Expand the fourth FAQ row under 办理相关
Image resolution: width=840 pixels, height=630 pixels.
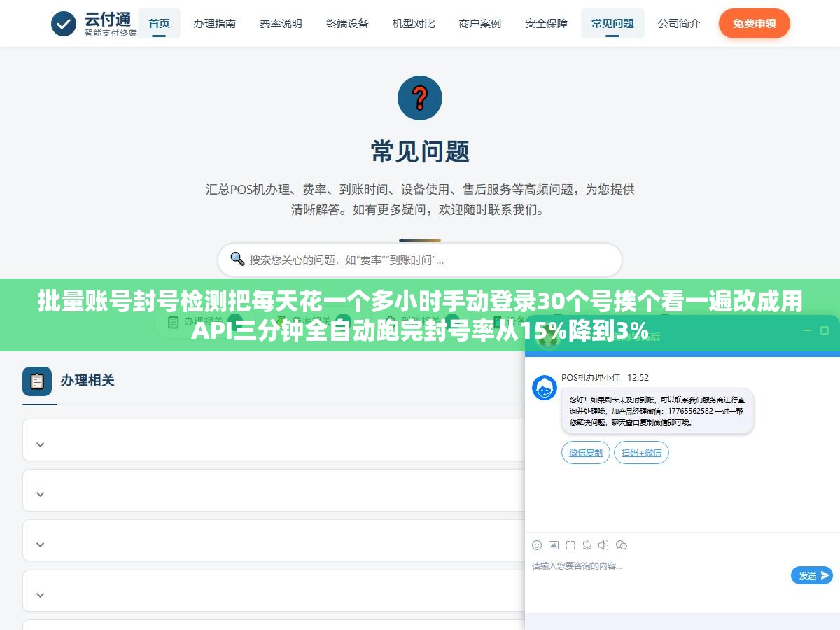[273, 591]
